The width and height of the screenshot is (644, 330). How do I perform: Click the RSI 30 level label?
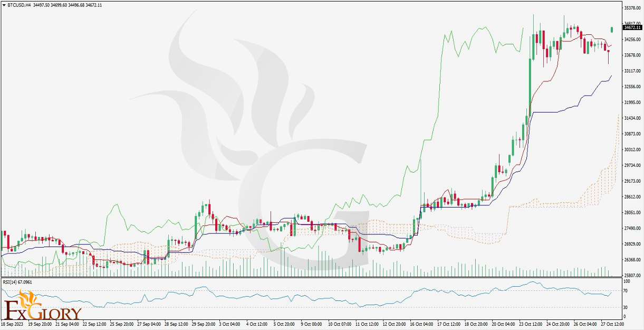(626, 308)
